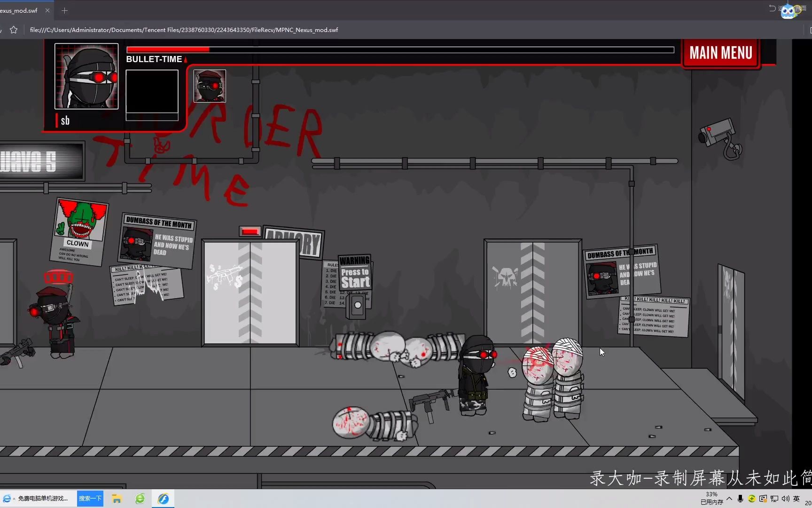The image size is (812, 508).
Task: Click the screen recorder tray icon
Action: coord(763,499)
